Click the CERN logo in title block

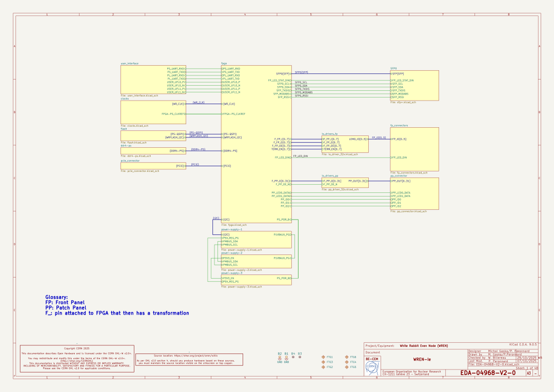tap(372, 368)
